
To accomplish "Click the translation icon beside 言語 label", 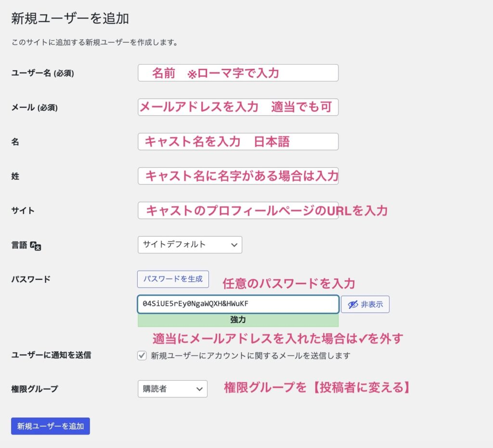I will (x=36, y=246).
